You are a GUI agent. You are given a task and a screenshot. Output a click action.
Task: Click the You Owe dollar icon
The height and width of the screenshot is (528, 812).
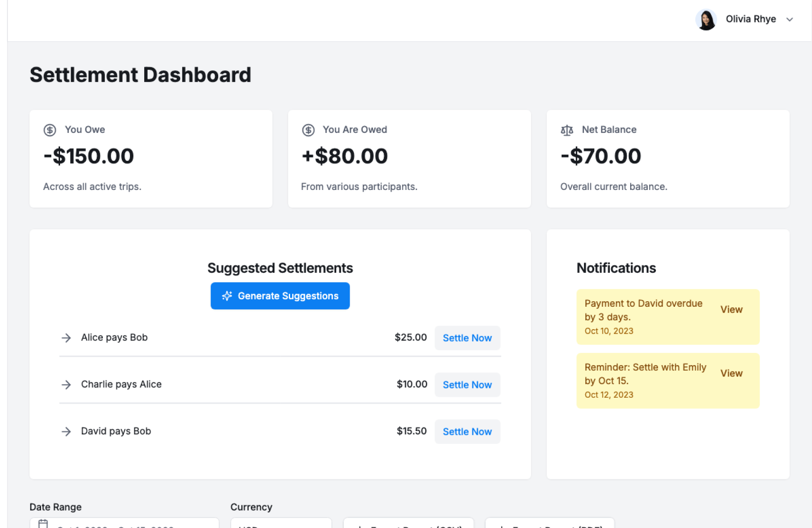coord(50,130)
